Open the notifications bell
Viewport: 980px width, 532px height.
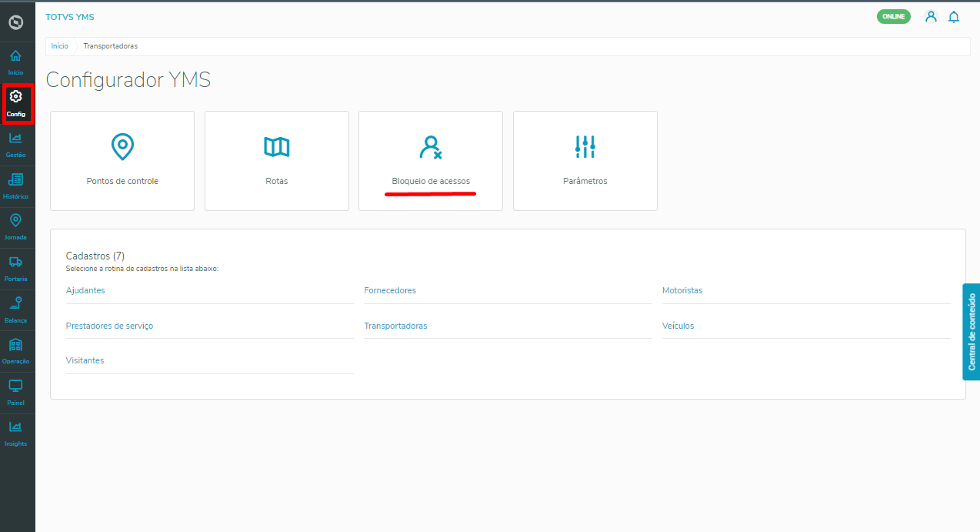954,16
